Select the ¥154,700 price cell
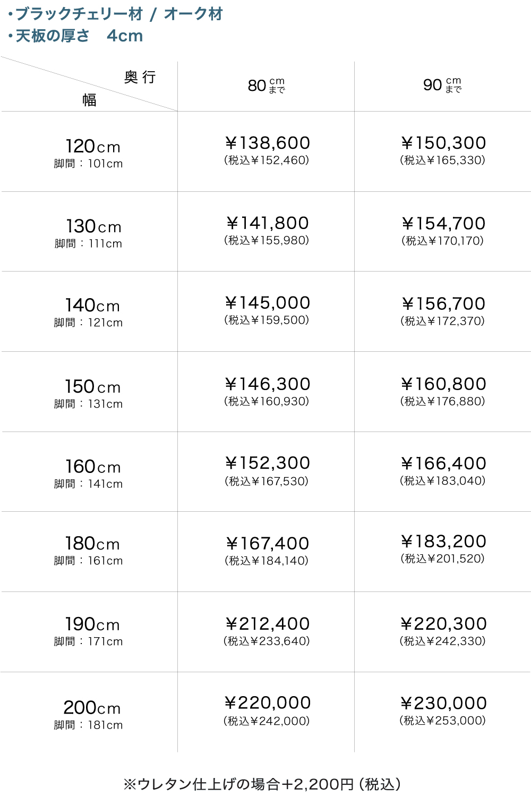Image resolution: width=531 pixels, height=812 pixels. (x=443, y=224)
